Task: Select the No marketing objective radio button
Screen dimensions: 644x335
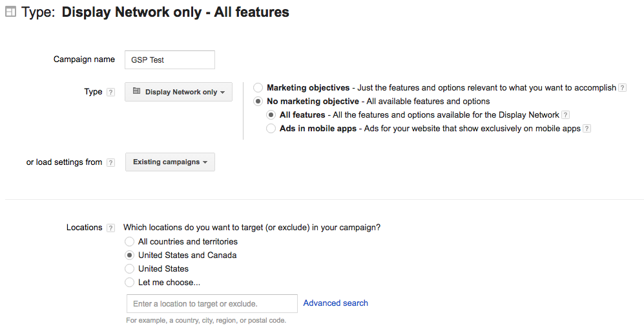Action: [x=258, y=102]
